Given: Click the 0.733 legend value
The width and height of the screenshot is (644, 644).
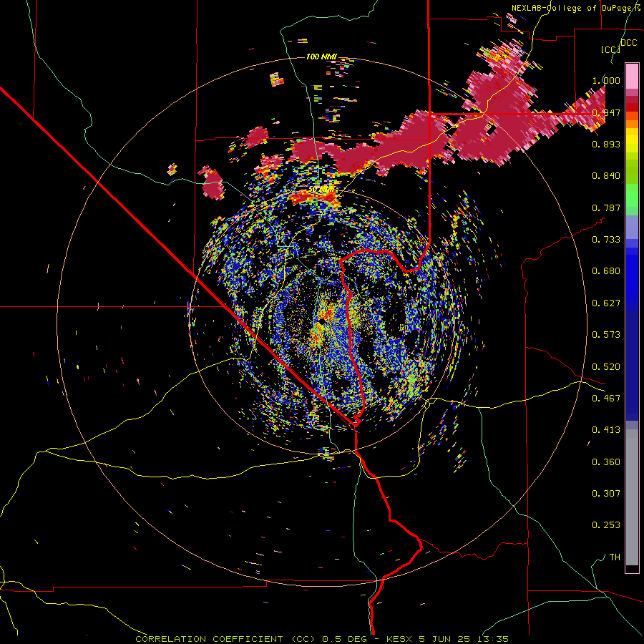Looking at the screenshot, I should 606,240.
